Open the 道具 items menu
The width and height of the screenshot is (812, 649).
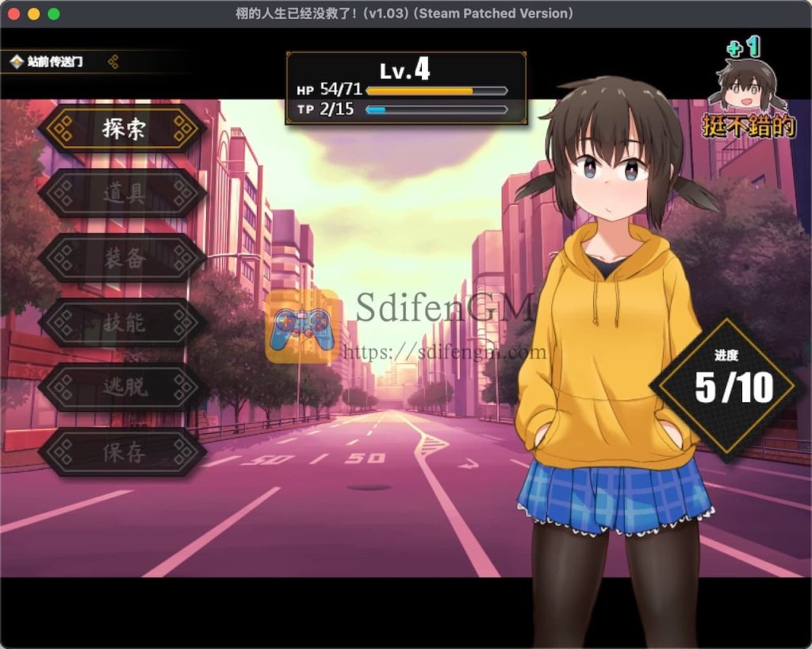122,194
